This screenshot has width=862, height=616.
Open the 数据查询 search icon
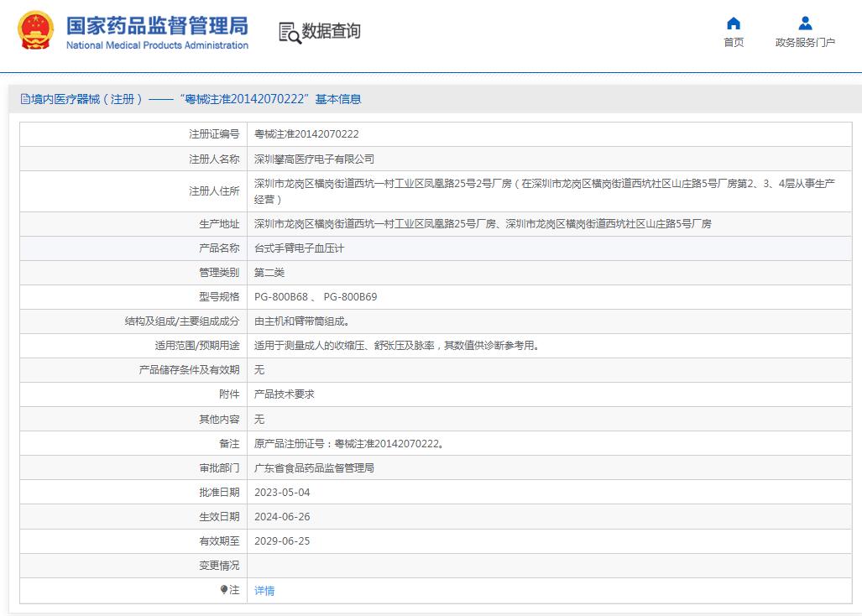tap(290, 33)
